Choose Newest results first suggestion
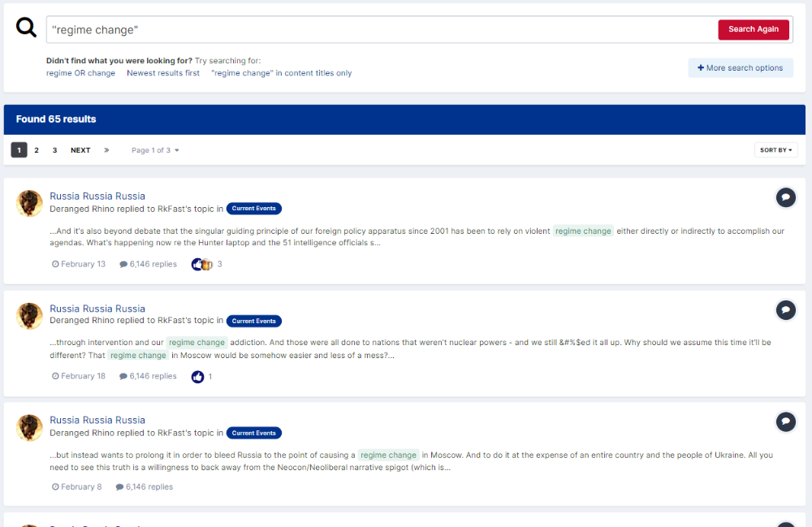Viewport: 812px width, 527px height. [x=163, y=73]
